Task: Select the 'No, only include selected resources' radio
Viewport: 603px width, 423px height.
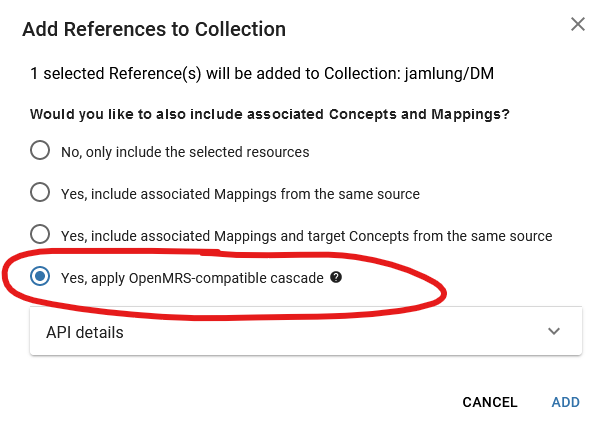Action: point(40,150)
